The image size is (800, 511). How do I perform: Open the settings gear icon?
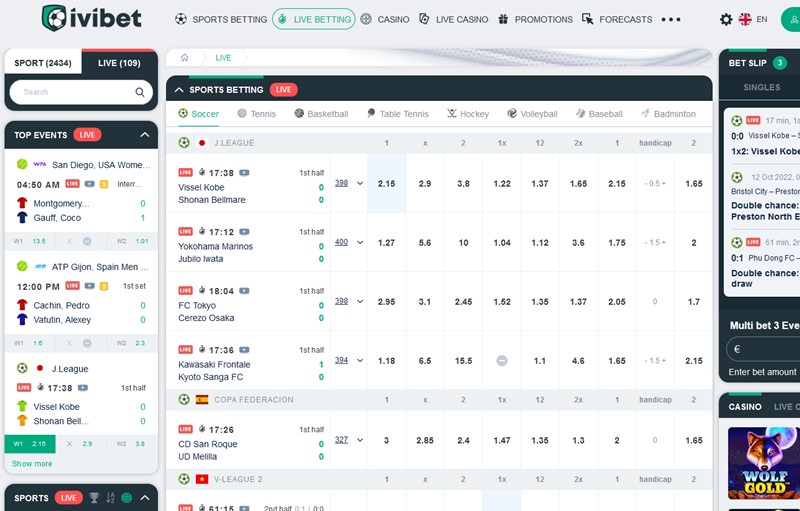click(726, 19)
